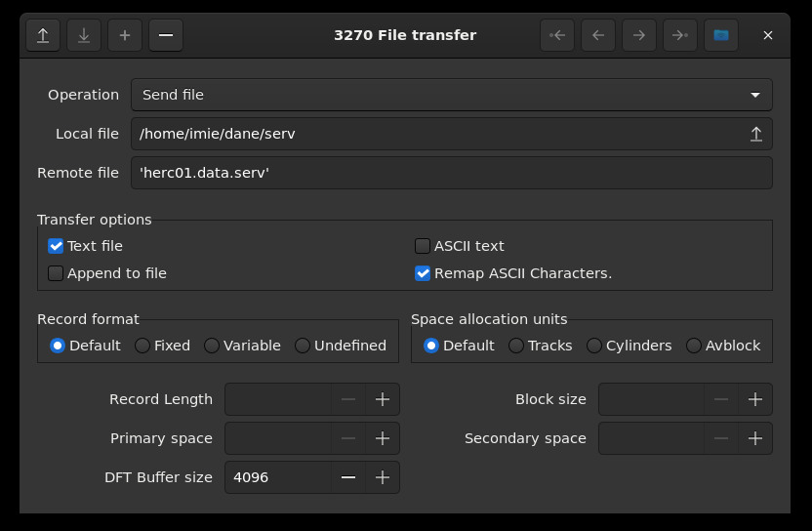The height and width of the screenshot is (531, 812).
Task: Go to first entry with arrow icon
Action: pos(557,35)
